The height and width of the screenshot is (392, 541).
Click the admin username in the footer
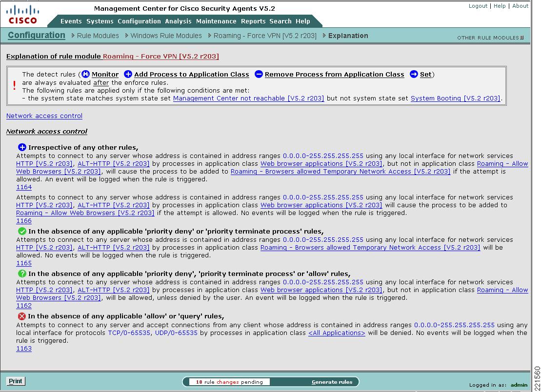[519, 385]
